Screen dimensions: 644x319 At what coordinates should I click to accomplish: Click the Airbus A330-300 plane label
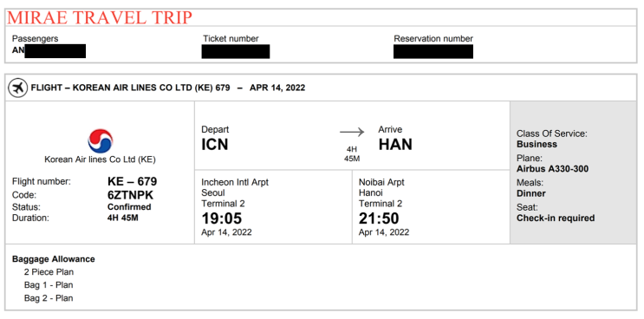tap(552, 169)
